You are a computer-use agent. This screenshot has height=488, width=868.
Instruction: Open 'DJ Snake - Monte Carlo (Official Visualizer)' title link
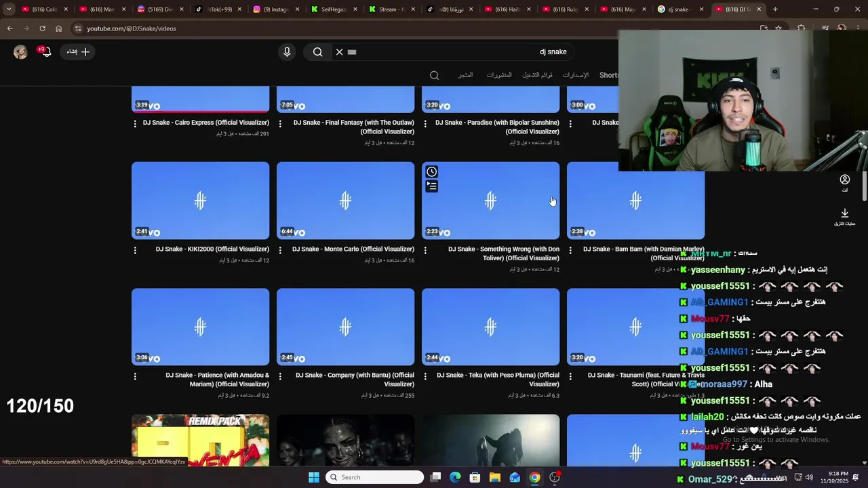click(353, 249)
